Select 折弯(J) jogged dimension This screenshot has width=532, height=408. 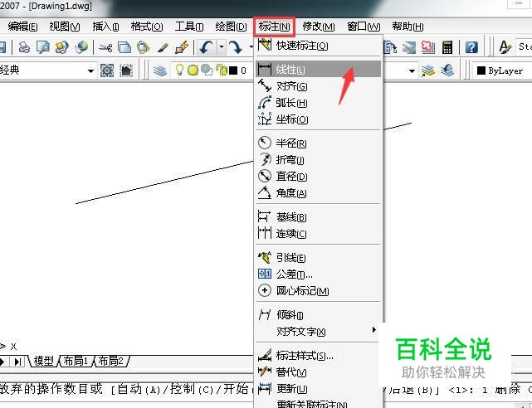319,159
